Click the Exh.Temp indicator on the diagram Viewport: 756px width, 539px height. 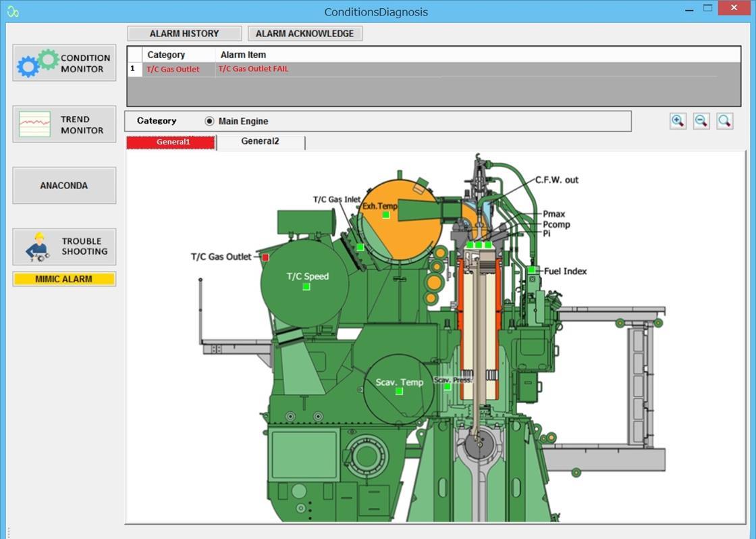click(x=385, y=215)
